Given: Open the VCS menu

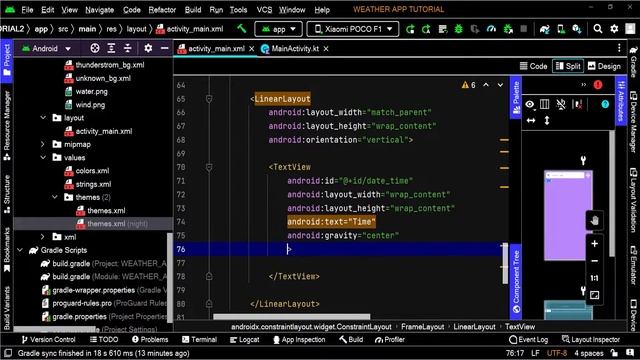Looking at the screenshot, I should (x=264, y=10).
